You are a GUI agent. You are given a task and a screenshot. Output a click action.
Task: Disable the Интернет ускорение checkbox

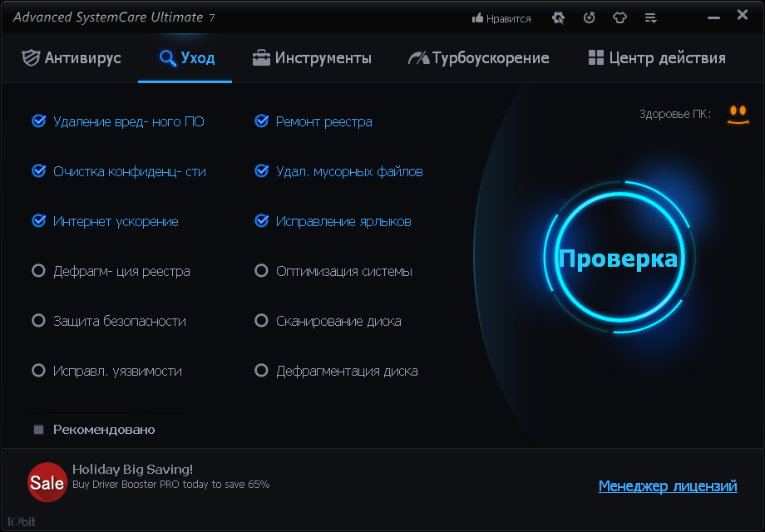pyautogui.click(x=38, y=221)
